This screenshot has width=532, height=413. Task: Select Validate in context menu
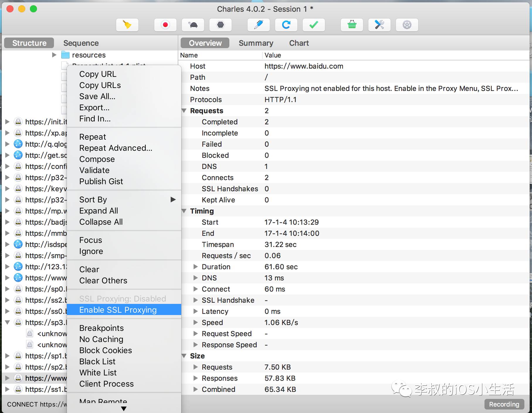click(124, 170)
